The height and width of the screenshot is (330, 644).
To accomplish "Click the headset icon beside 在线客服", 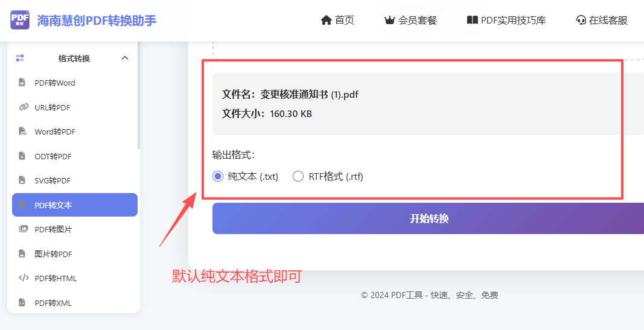I will tap(581, 20).
